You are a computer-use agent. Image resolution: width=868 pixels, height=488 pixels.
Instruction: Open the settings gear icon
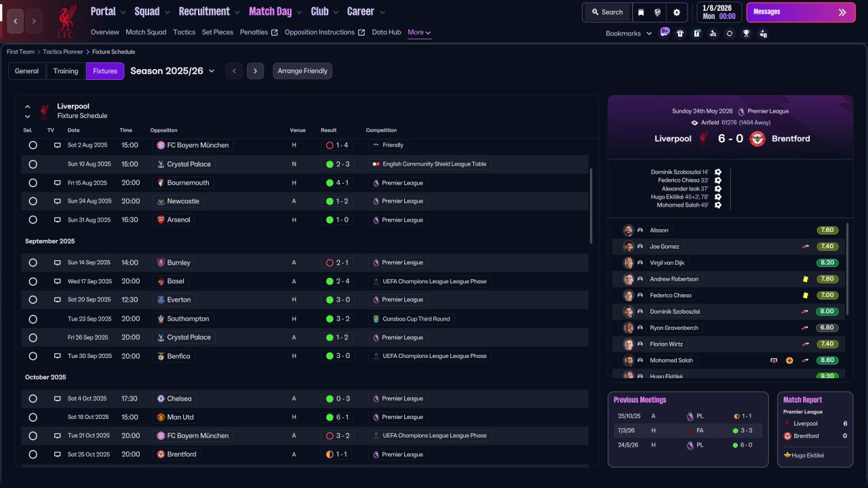click(x=676, y=12)
